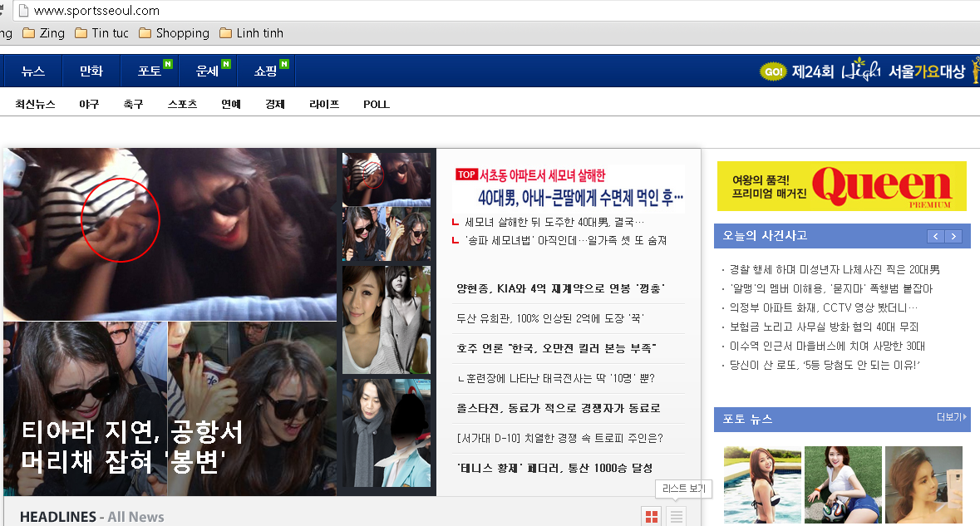Open the Tin tuc bookmark folder
This screenshot has width=980, height=526.
tap(101, 33)
